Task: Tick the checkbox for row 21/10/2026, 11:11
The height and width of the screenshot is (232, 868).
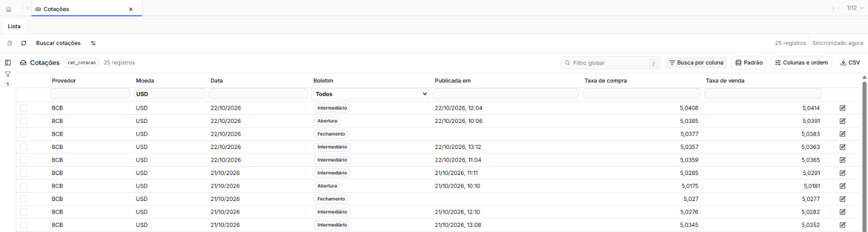Action: [24, 173]
